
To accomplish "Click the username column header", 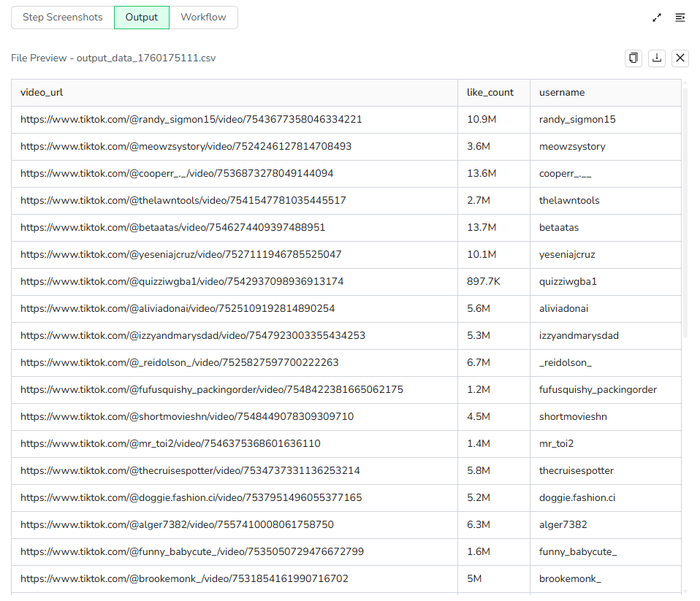I will point(562,93).
